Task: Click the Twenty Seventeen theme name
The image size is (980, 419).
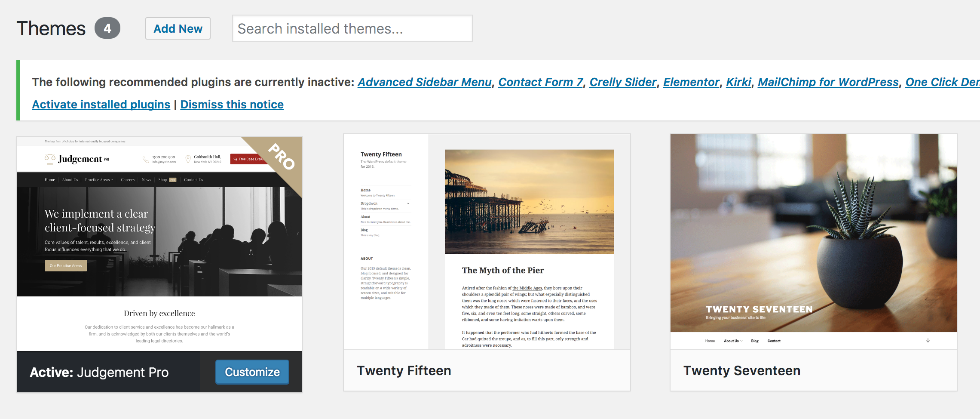Action: tap(742, 371)
